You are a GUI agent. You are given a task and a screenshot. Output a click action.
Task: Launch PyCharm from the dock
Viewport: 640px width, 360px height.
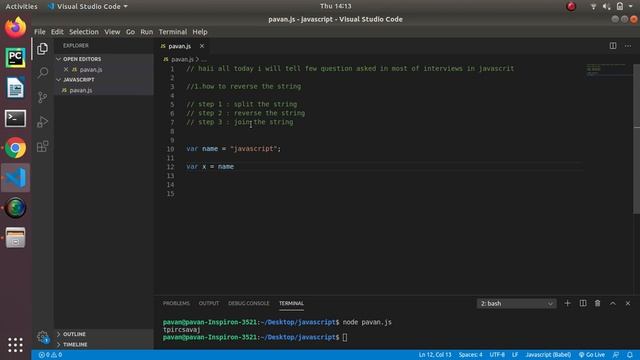(x=16, y=58)
